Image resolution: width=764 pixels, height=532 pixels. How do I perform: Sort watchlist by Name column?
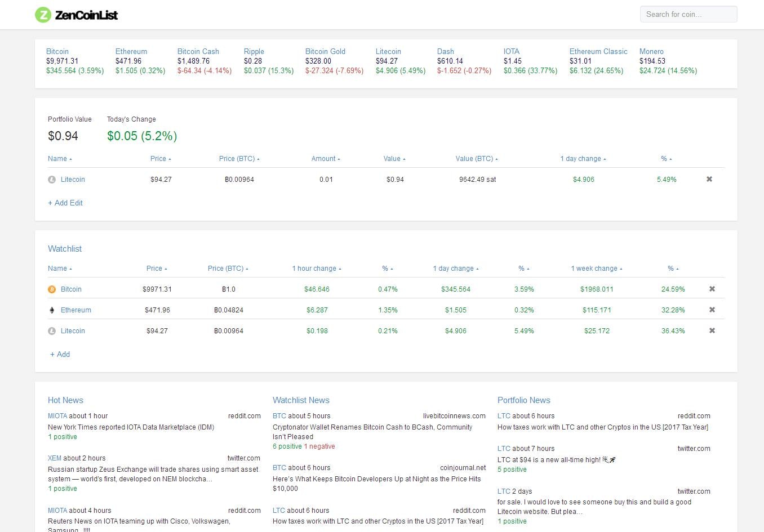click(x=60, y=269)
